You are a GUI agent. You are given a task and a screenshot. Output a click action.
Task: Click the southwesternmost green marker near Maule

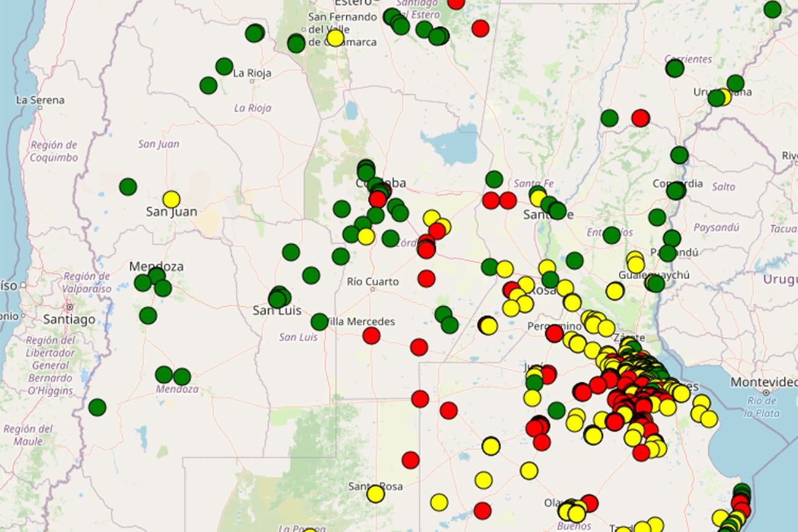(x=97, y=407)
